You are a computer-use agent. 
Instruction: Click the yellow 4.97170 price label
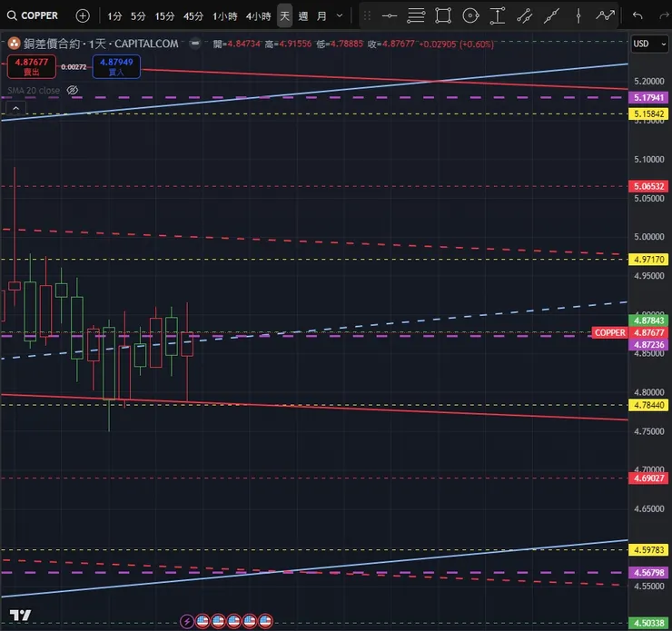648,259
